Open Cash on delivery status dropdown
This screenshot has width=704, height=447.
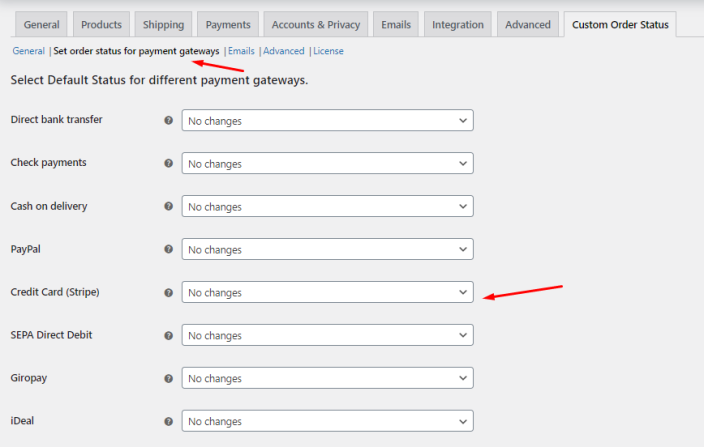(327, 207)
